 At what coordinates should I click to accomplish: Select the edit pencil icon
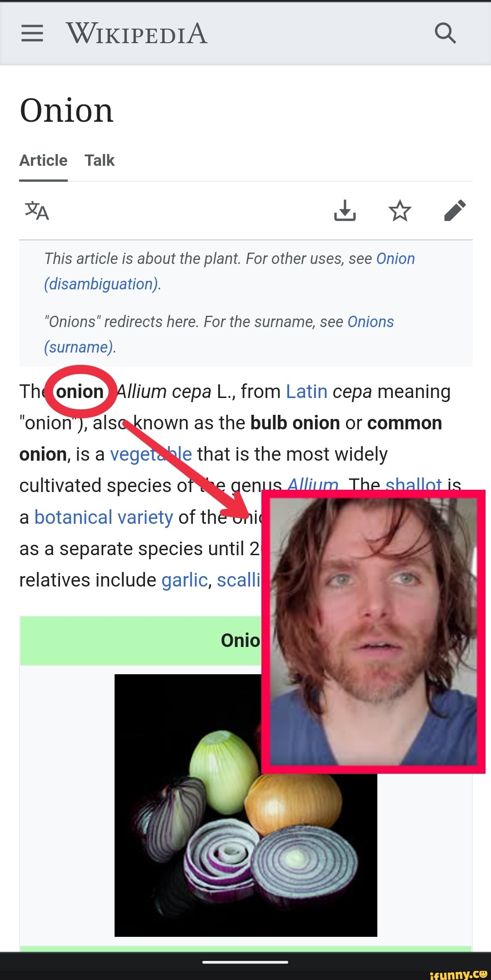click(456, 210)
